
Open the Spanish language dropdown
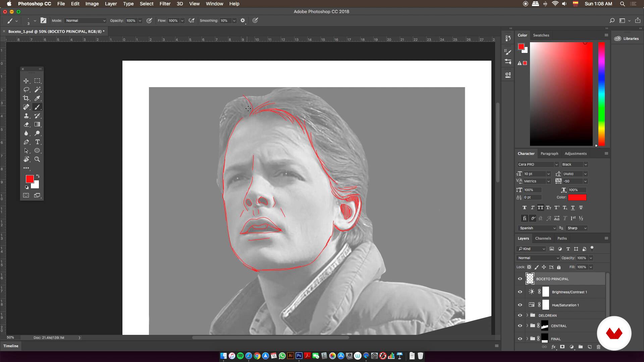click(537, 228)
